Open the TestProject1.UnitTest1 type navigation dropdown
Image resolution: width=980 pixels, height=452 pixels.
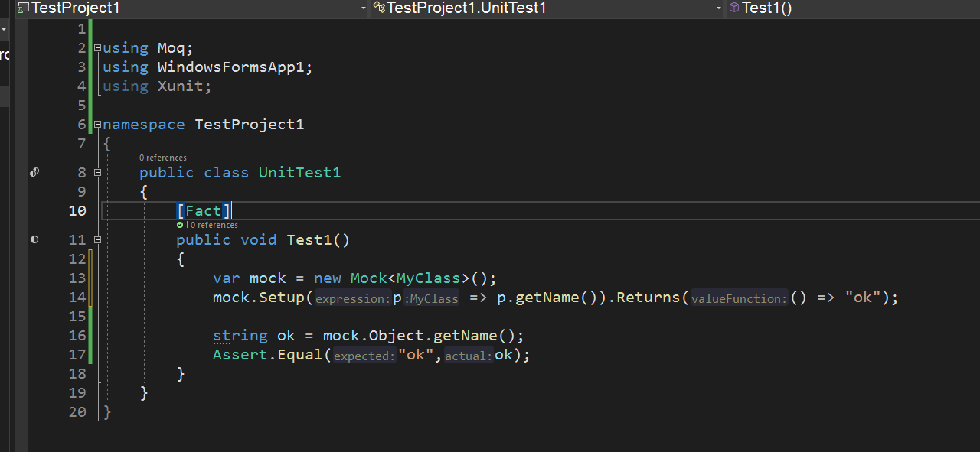pos(547,8)
